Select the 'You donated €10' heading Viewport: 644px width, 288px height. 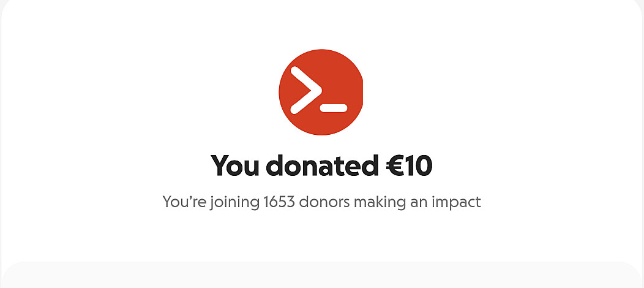coord(321,165)
